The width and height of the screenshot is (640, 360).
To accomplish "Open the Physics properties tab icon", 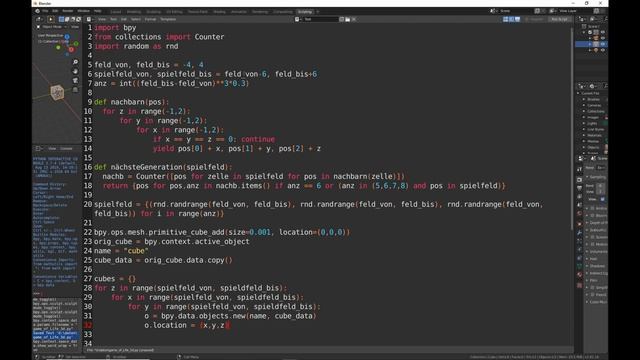I will click(x=580, y=249).
